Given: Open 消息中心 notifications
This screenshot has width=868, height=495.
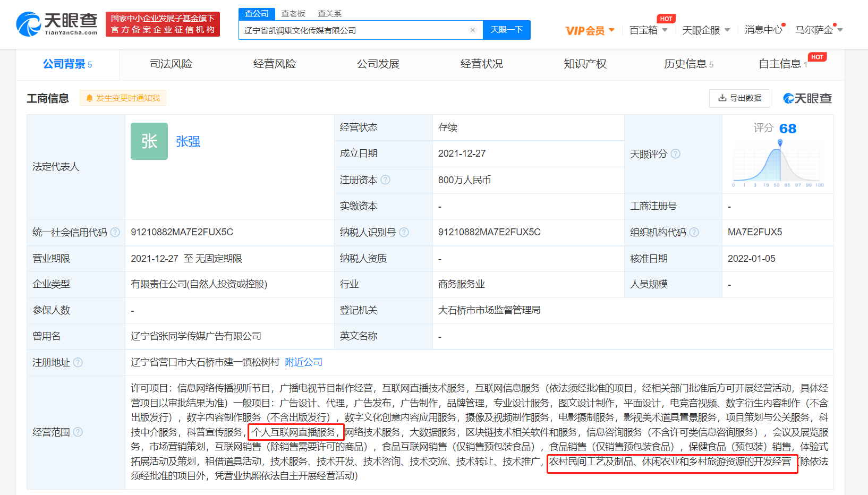Looking at the screenshot, I should click(763, 30).
